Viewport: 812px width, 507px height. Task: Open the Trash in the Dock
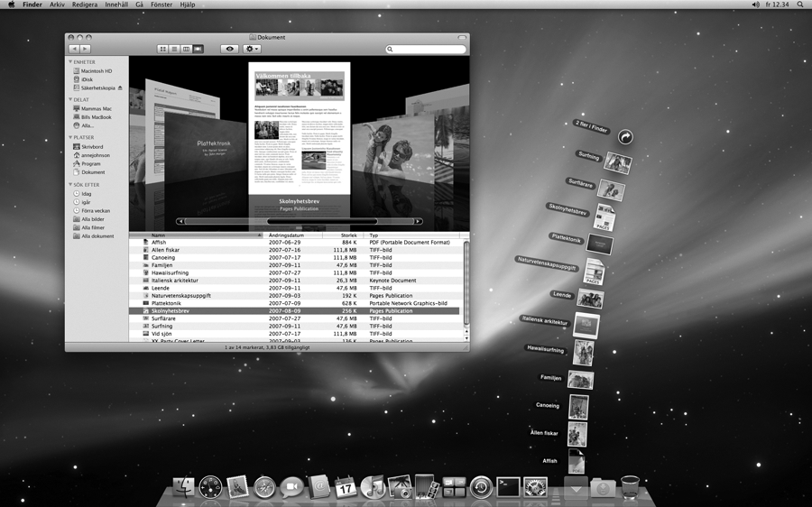point(631,487)
